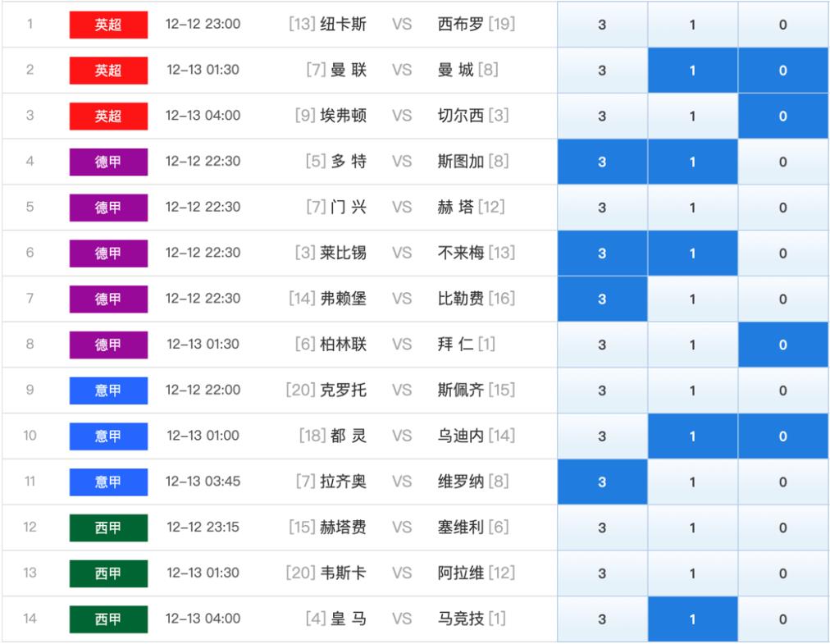Open team 皇马

[x=349, y=619]
